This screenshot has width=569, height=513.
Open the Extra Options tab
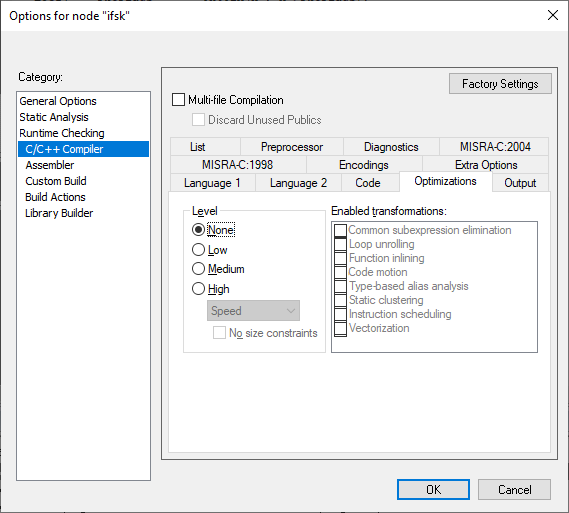486,165
